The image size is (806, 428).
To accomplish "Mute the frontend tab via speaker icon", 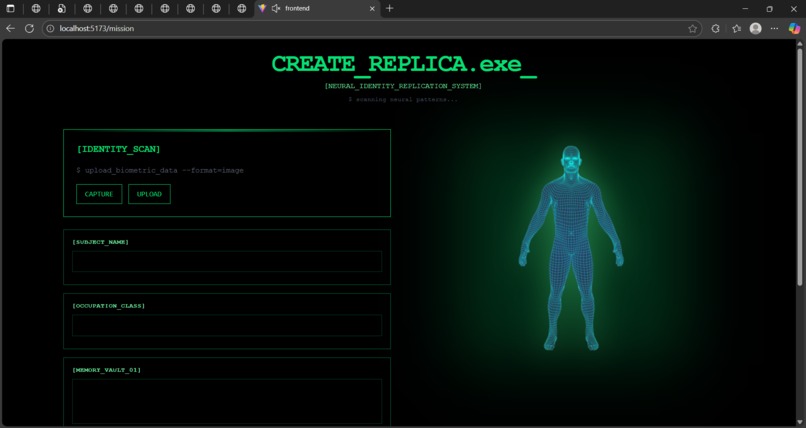I will point(276,8).
